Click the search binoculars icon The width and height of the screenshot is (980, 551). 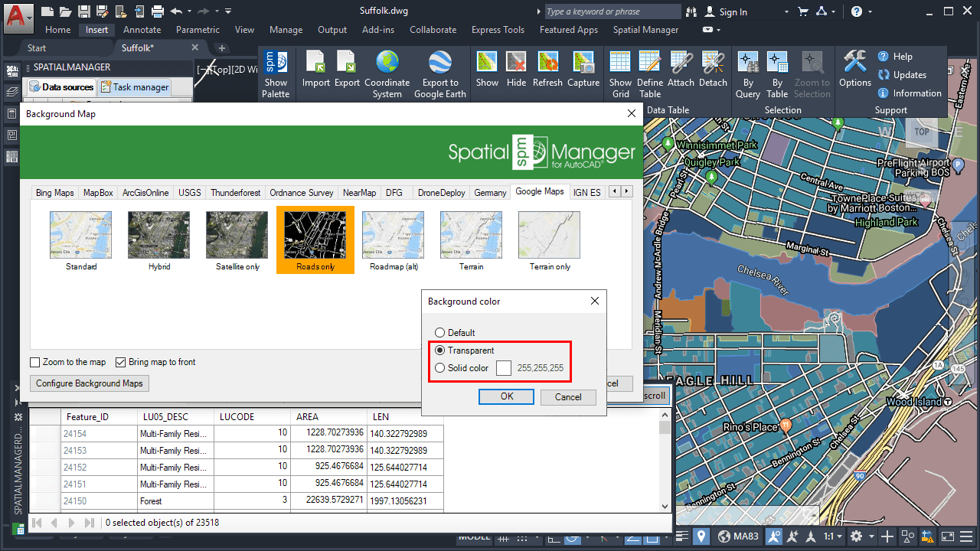692,11
